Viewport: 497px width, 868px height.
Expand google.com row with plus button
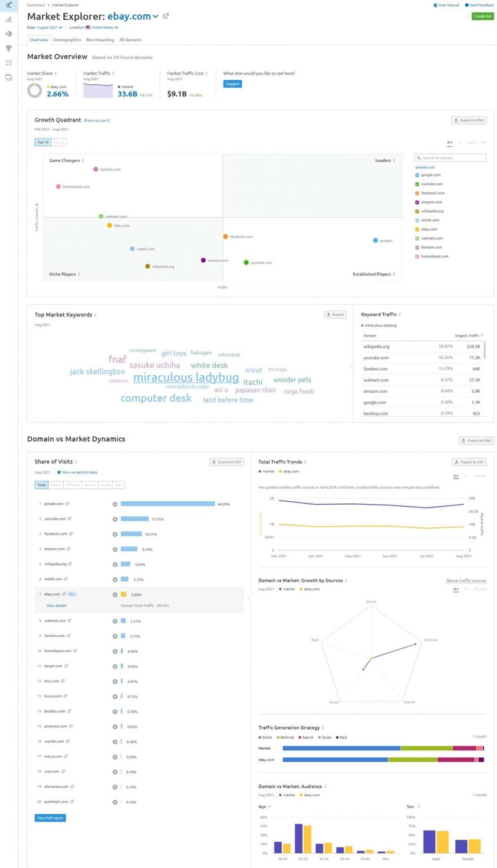(x=115, y=504)
